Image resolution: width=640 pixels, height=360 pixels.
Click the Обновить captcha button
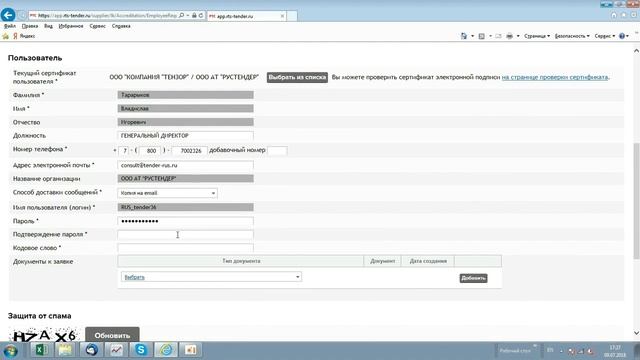[112, 335]
